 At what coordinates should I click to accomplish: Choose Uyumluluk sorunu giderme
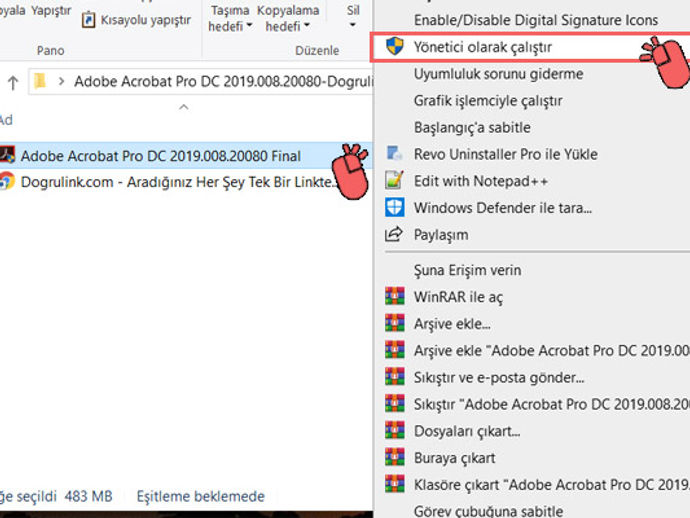coord(498,74)
